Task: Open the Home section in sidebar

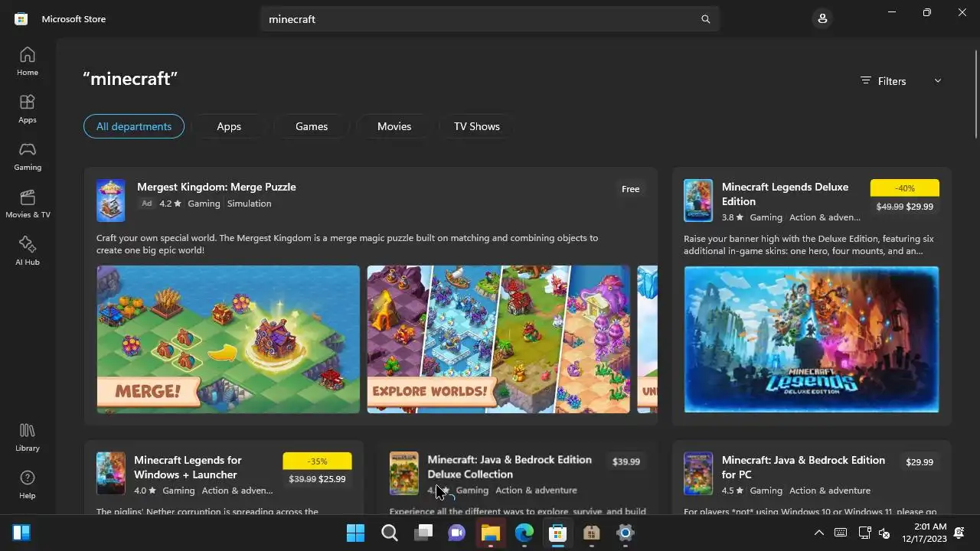Action: (x=28, y=61)
